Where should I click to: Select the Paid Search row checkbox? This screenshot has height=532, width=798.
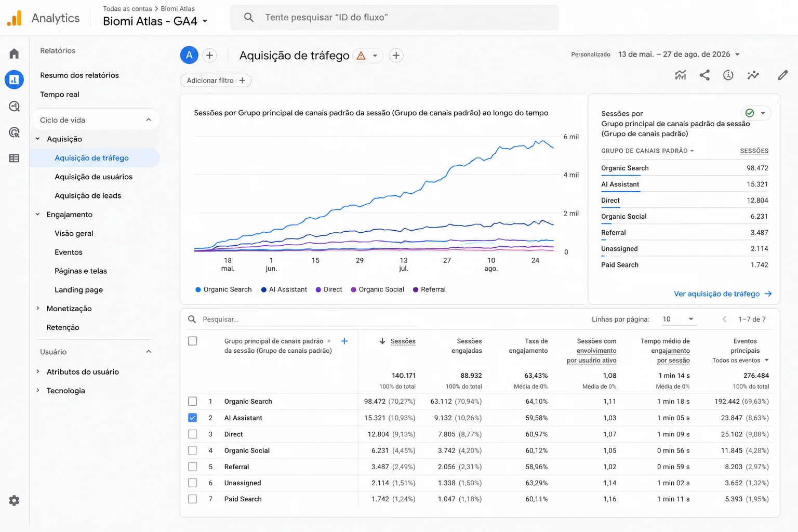coord(193,499)
